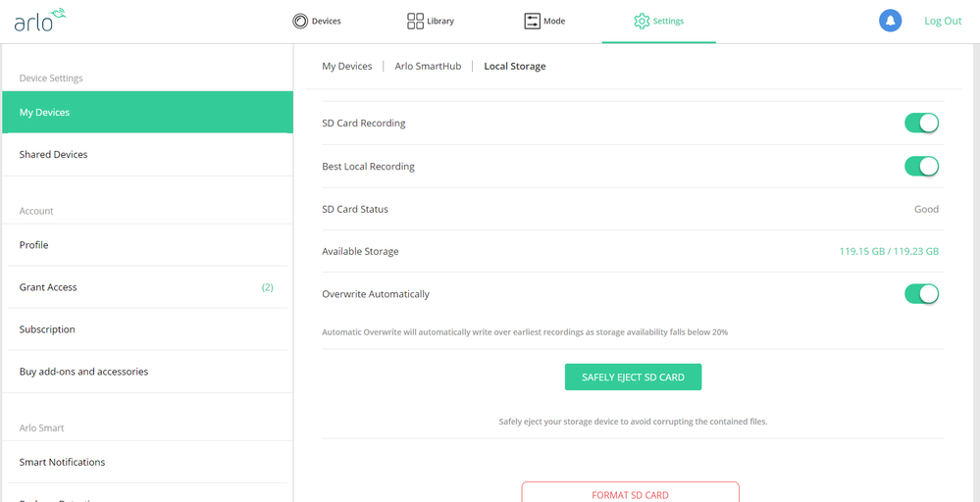Screen dimensions: 980x502
Task: Go back to Arlo SmartHub breadcrumb
Action: pos(428,67)
